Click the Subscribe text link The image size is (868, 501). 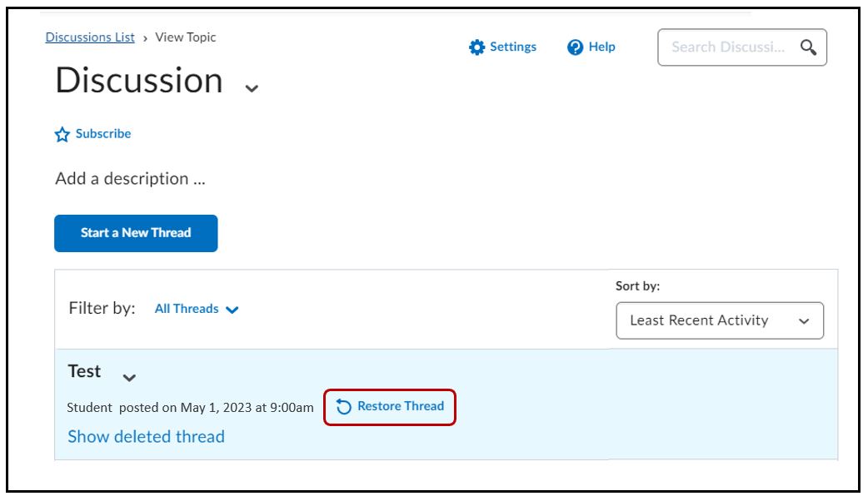[x=103, y=134]
